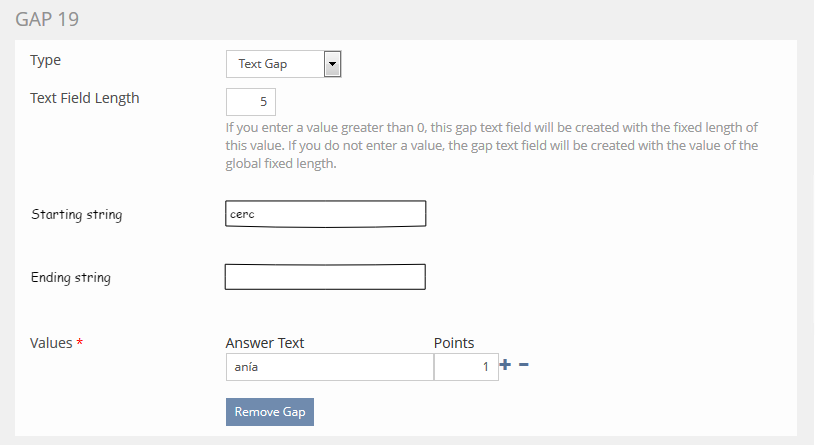
Task: Edit the Answer Text field with anía
Action: (x=330, y=367)
